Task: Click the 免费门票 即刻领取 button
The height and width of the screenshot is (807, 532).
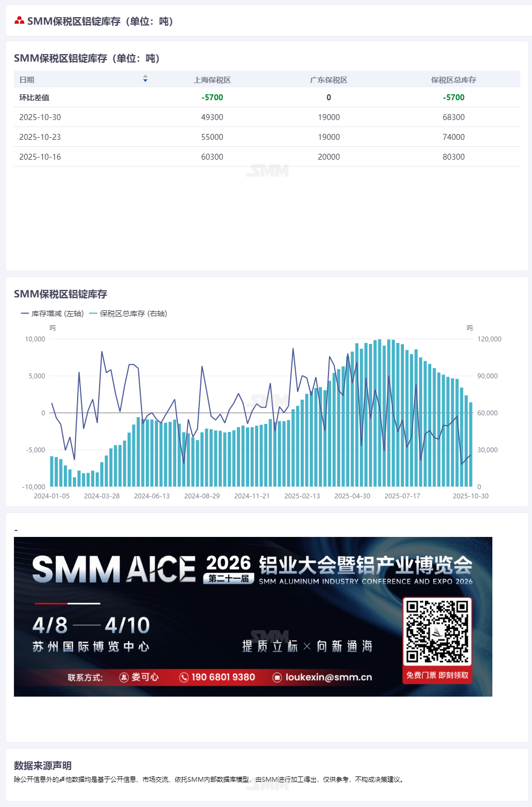Action: (437, 675)
